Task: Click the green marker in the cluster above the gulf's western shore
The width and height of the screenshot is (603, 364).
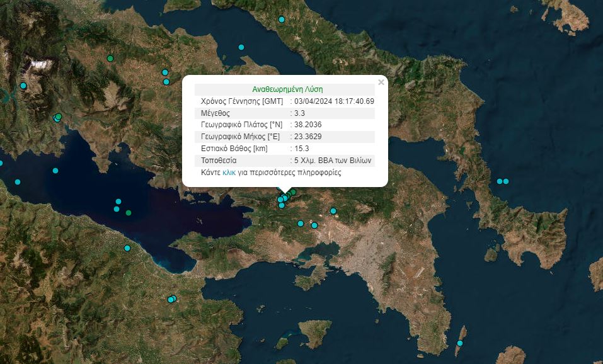Action: (59, 117)
